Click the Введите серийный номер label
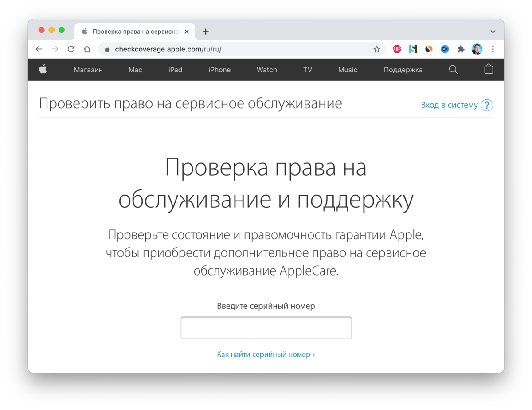Viewport: 532px width, 410px height. (x=266, y=306)
